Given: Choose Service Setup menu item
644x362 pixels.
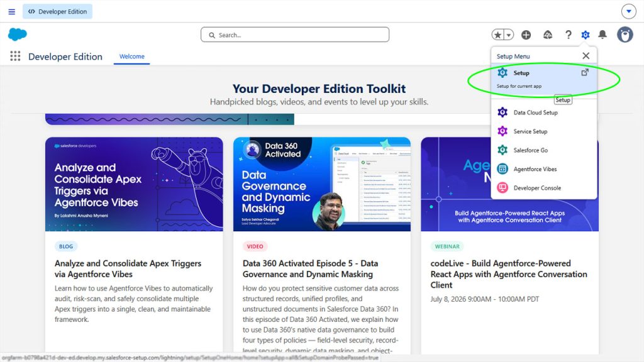Looking at the screenshot, I should tap(544, 131).
